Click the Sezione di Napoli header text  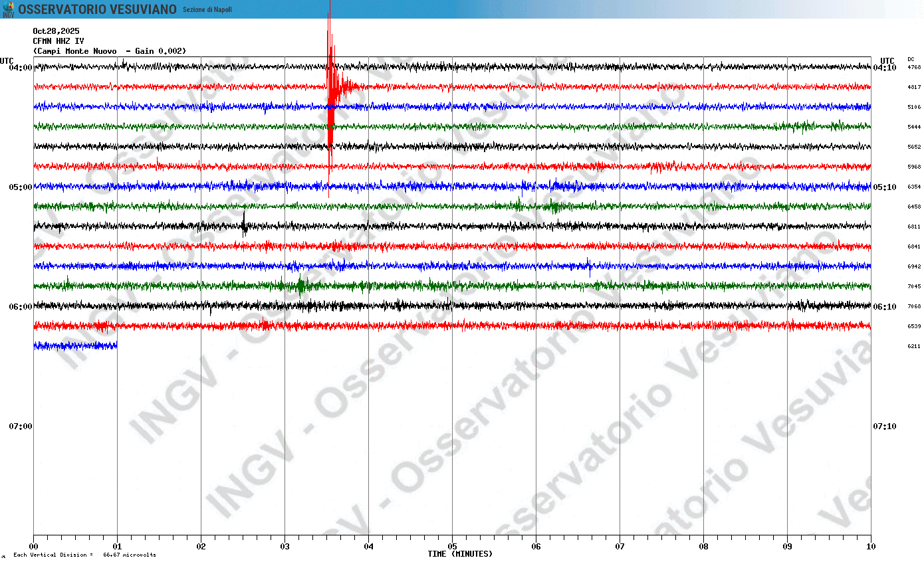coord(207,9)
